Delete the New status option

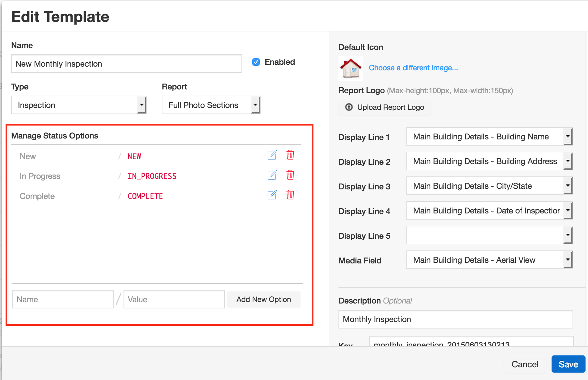click(x=290, y=155)
